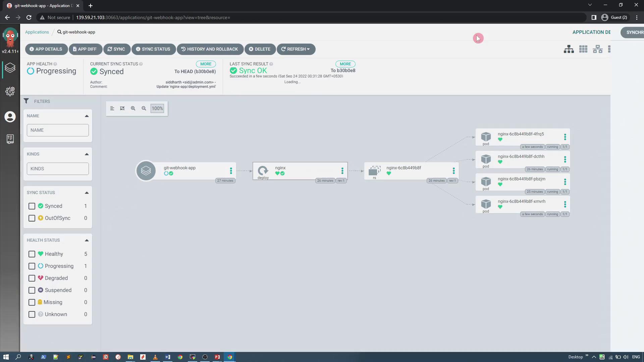Switch to the network view icon
The width and height of the screenshot is (644, 362).
tap(597, 49)
